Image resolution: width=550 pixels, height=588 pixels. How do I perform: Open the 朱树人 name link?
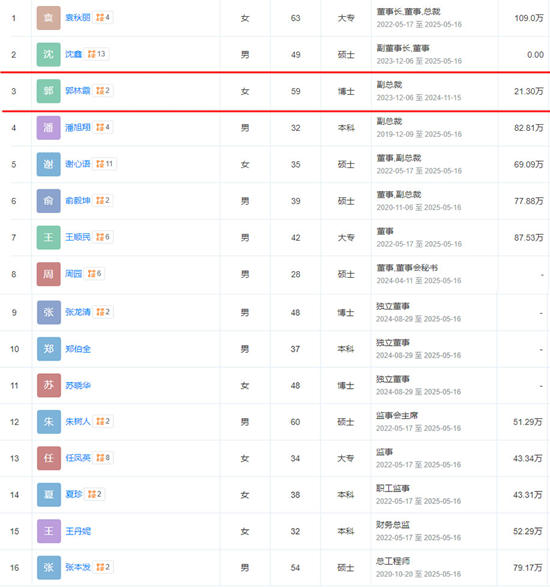pyautogui.click(x=78, y=422)
